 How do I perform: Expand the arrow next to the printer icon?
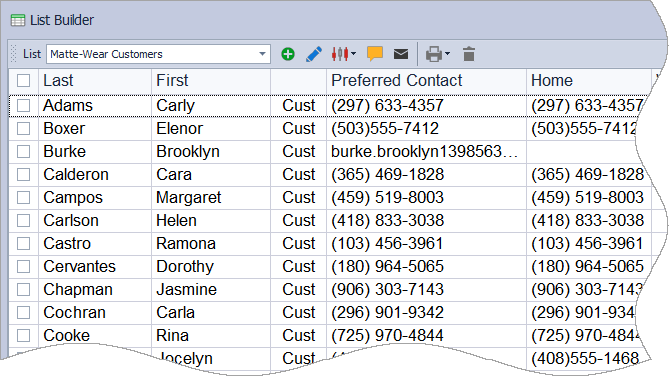tap(447, 54)
